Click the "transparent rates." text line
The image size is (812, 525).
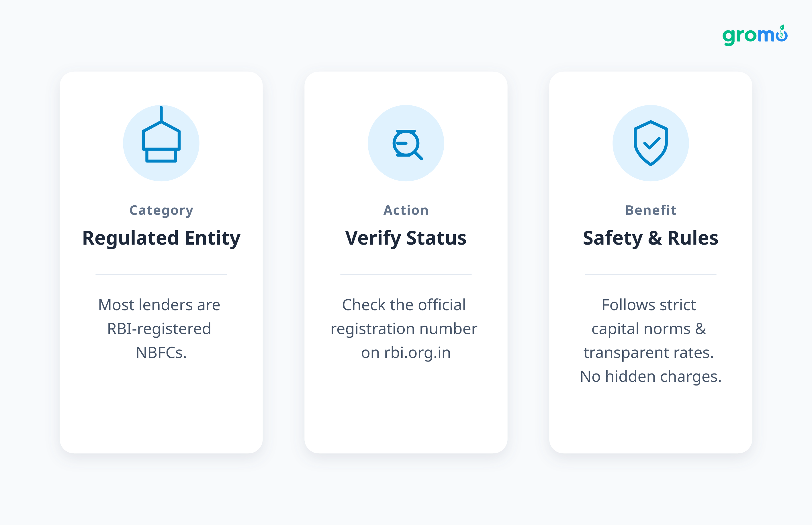click(x=648, y=353)
